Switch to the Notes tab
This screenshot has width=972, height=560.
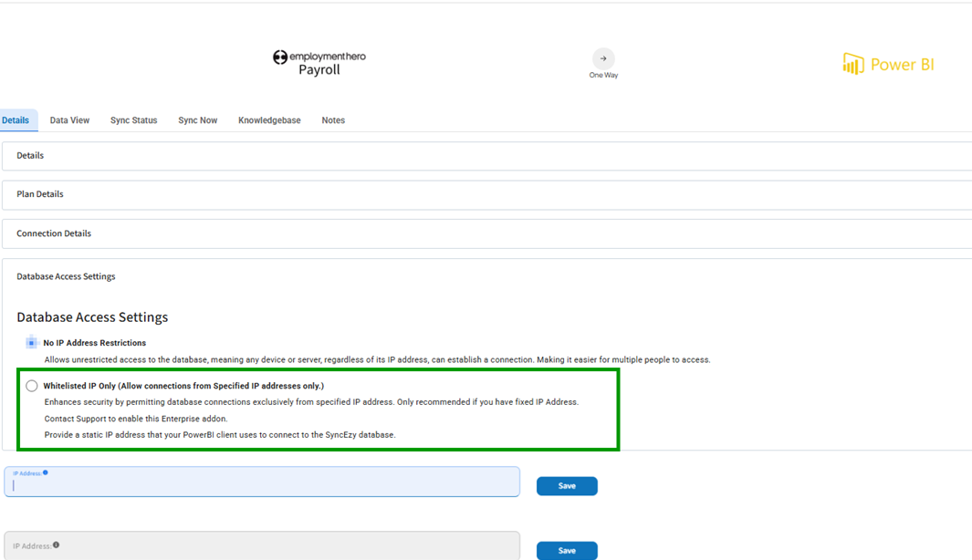point(333,120)
